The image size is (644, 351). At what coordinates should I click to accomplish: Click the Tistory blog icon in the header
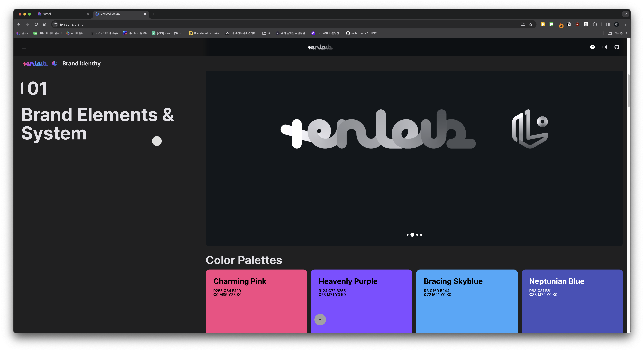click(x=592, y=47)
